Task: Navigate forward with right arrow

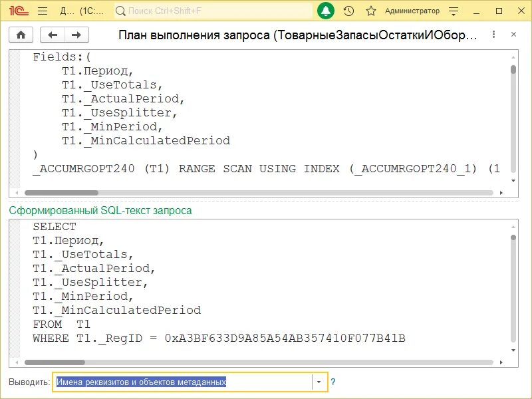Action: pos(76,35)
